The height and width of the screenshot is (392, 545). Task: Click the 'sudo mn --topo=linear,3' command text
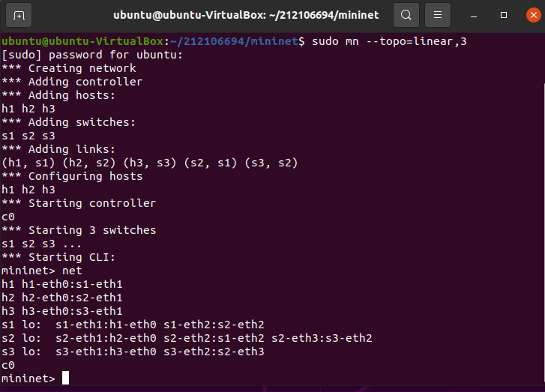coord(389,41)
